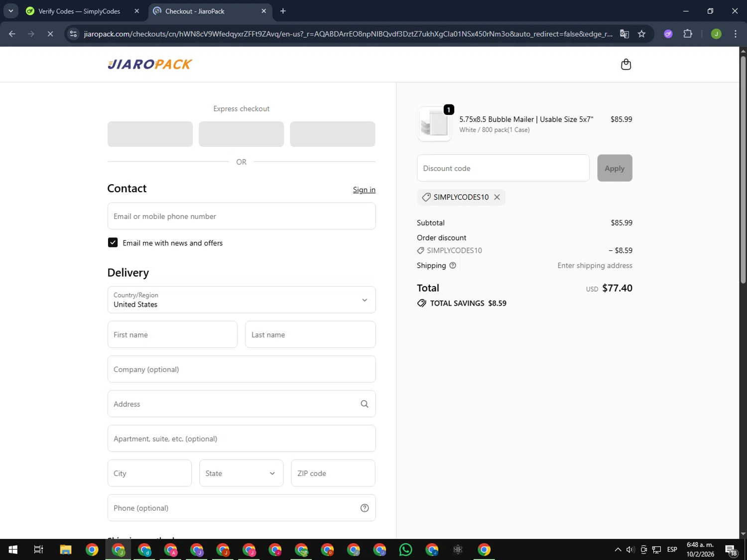Image resolution: width=747 pixels, height=560 pixels.
Task: Open the network icon in system tray
Action: 656,550
